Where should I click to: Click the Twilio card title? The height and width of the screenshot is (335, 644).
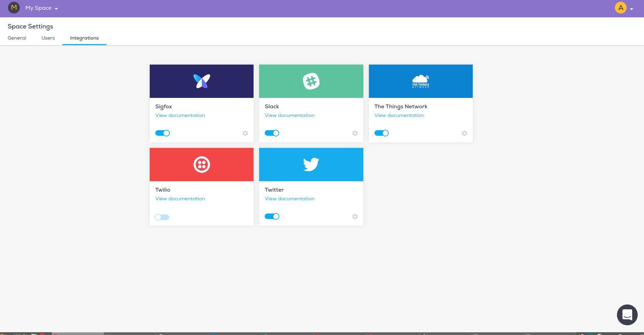[x=163, y=190]
